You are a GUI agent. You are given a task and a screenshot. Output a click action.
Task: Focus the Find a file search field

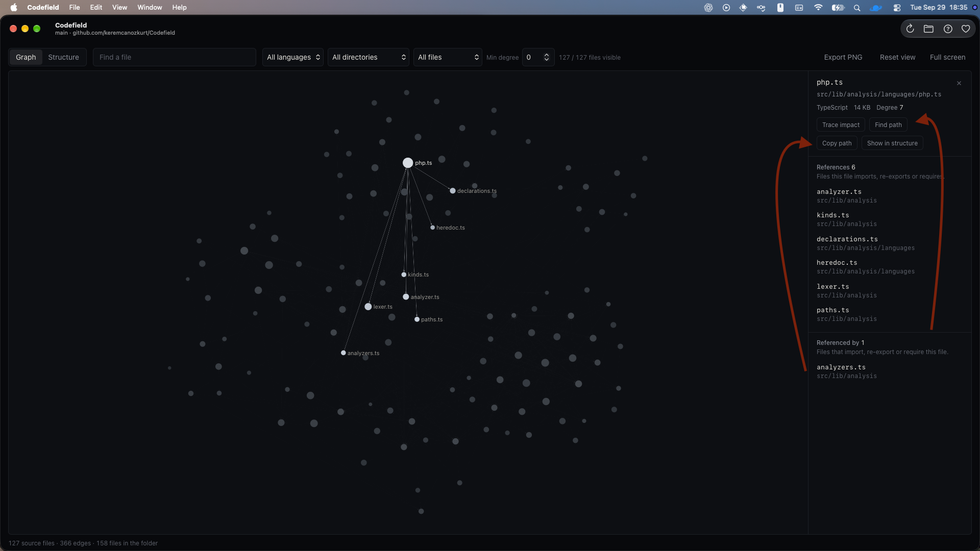point(175,57)
